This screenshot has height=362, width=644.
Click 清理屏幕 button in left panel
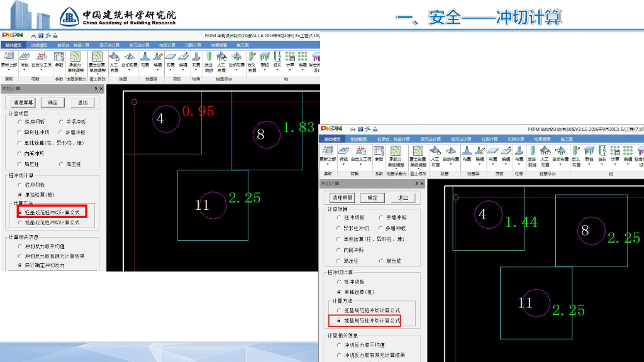coord(23,102)
